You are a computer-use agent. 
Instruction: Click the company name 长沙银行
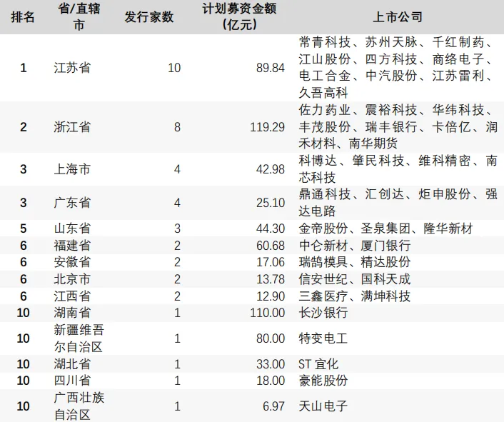point(323,313)
